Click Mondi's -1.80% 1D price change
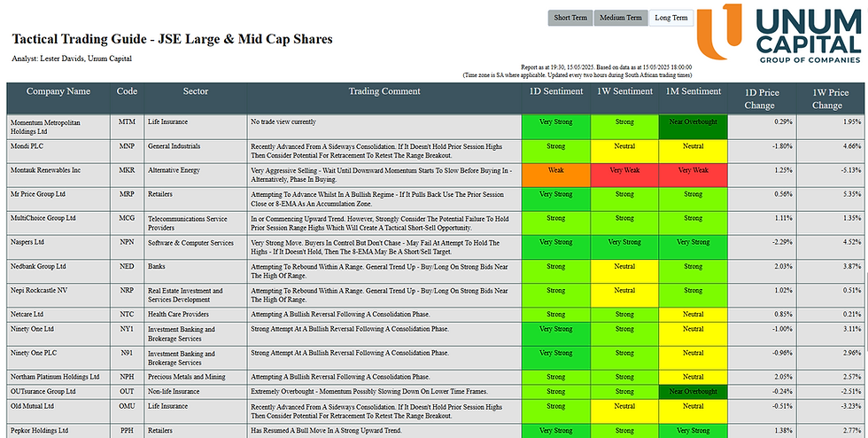The width and height of the screenshot is (868, 438). tap(783, 146)
